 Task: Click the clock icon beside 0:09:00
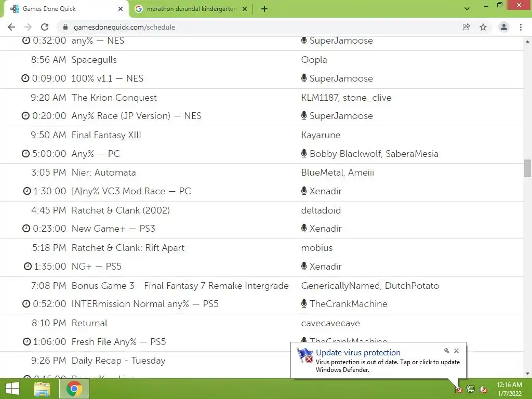[x=25, y=78]
